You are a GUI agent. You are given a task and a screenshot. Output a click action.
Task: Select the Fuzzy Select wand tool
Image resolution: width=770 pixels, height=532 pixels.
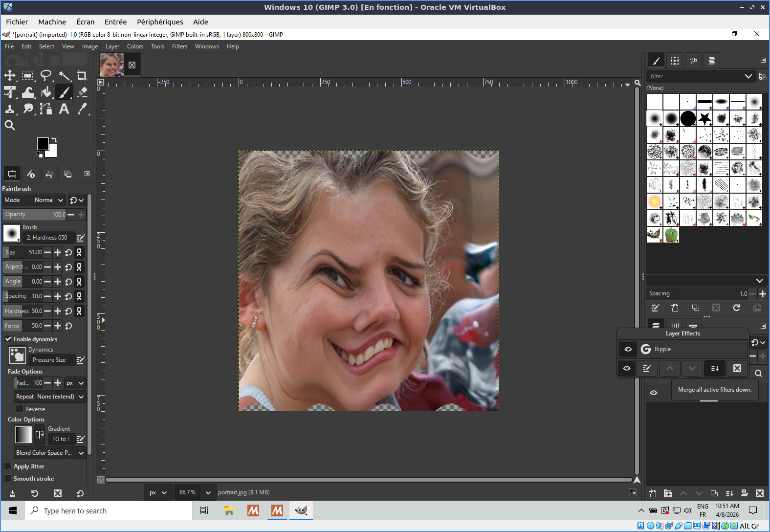click(64, 76)
